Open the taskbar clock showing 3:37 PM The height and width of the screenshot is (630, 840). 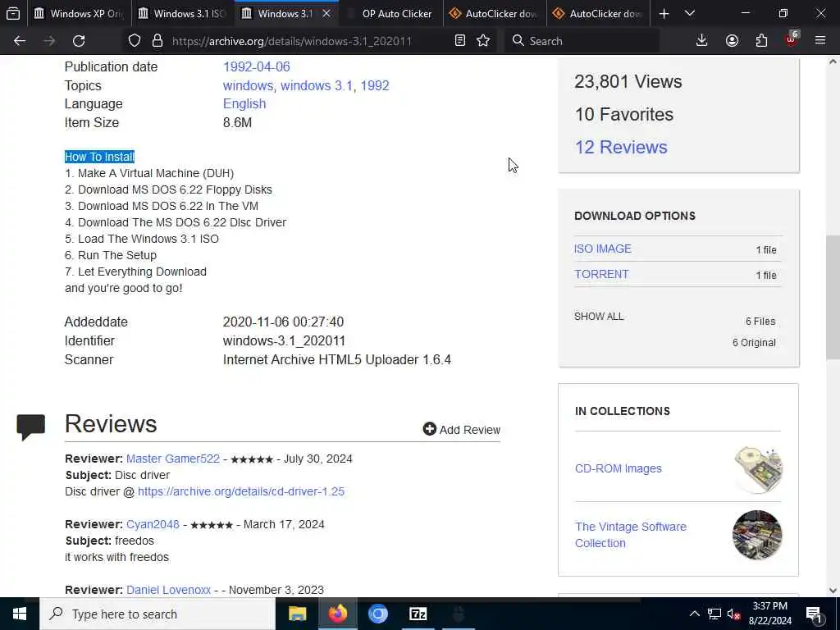(x=769, y=614)
